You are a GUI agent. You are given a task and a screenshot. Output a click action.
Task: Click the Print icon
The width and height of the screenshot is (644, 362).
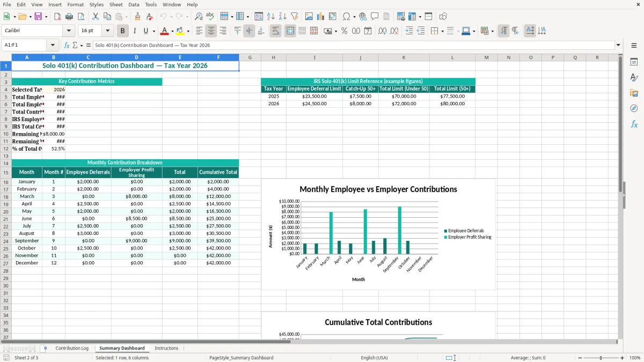click(69, 17)
